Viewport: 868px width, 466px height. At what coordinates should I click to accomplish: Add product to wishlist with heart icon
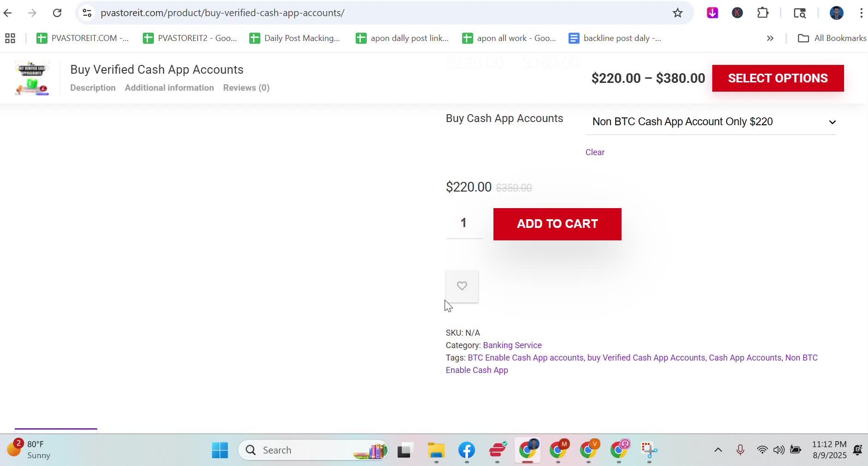tap(462, 286)
